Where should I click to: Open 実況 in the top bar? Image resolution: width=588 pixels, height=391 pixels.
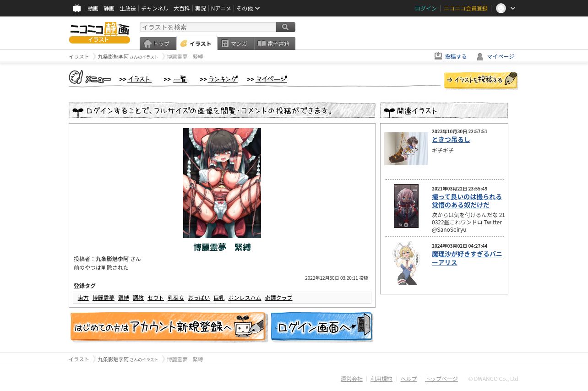tap(201, 8)
